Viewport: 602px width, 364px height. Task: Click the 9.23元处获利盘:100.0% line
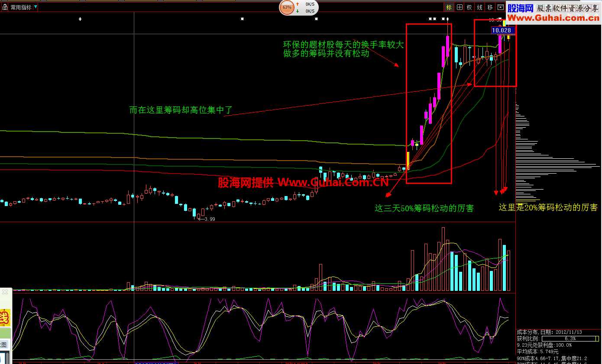544,345
